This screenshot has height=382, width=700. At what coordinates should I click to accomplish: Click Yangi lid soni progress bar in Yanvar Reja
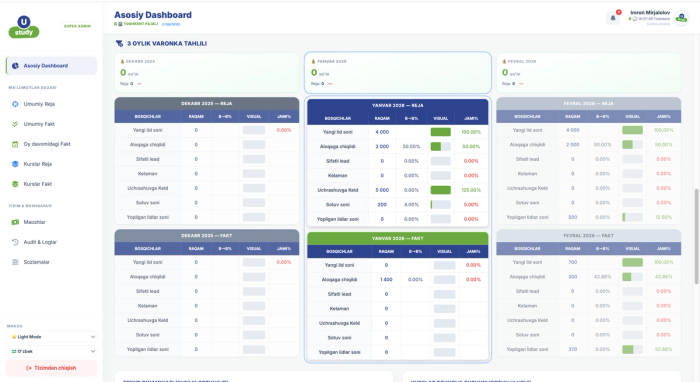[441, 132]
